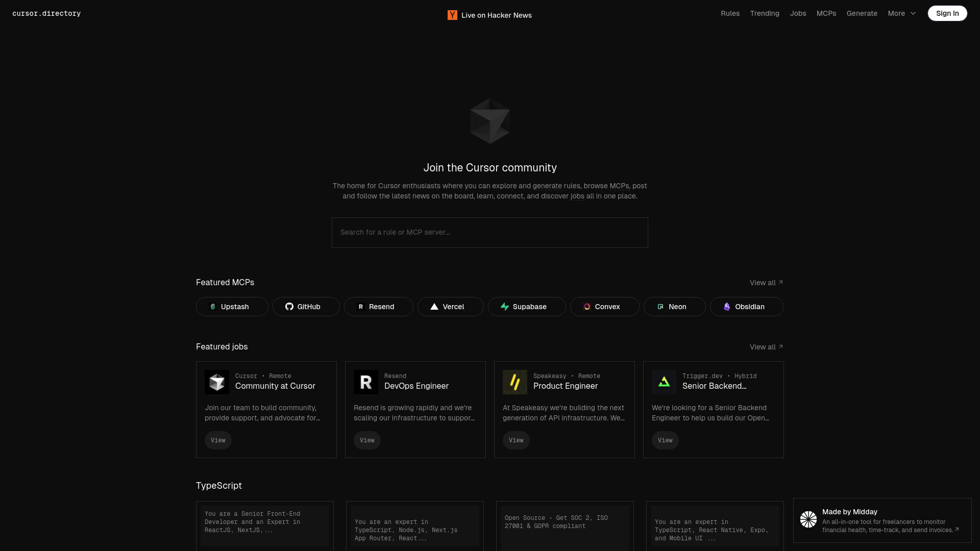This screenshot has width=980, height=551.
Task: Click the Neon MCP icon
Action: (660, 306)
